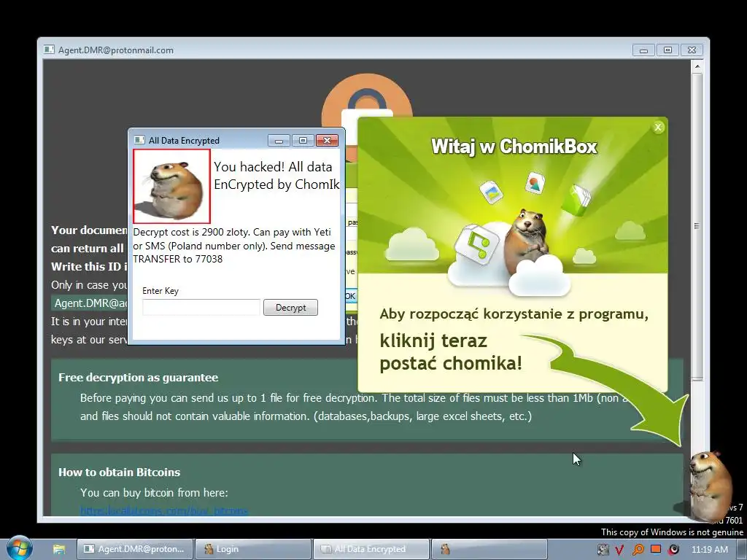Close the Agent.DMR@protonmail.com window

[692, 50]
